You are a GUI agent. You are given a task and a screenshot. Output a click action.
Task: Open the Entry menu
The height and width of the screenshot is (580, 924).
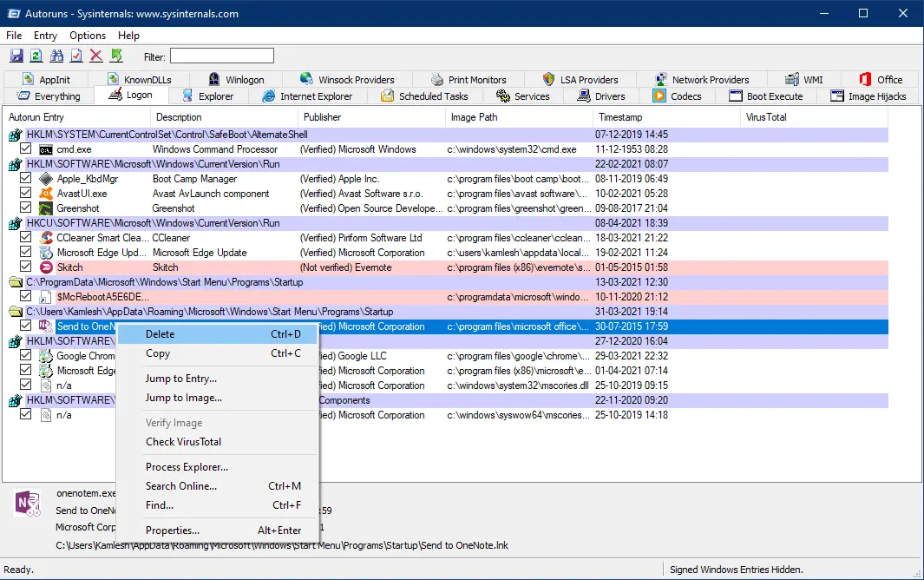pyautogui.click(x=45, y=36)
